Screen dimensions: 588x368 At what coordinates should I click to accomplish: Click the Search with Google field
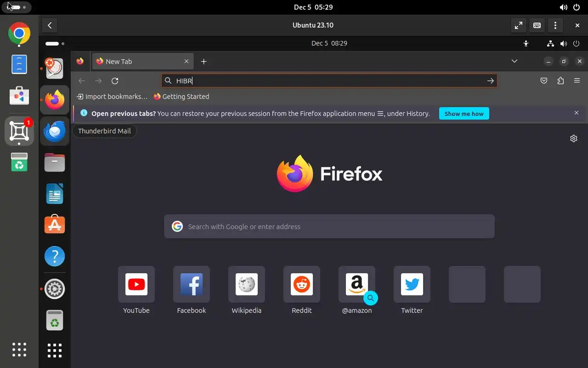tap(329, 226)
